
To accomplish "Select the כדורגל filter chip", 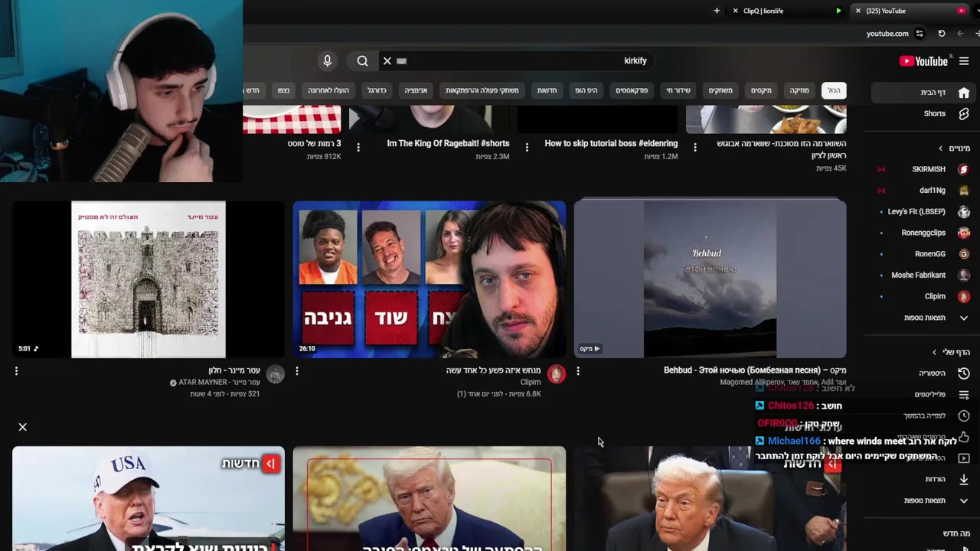I will [377, 90].
